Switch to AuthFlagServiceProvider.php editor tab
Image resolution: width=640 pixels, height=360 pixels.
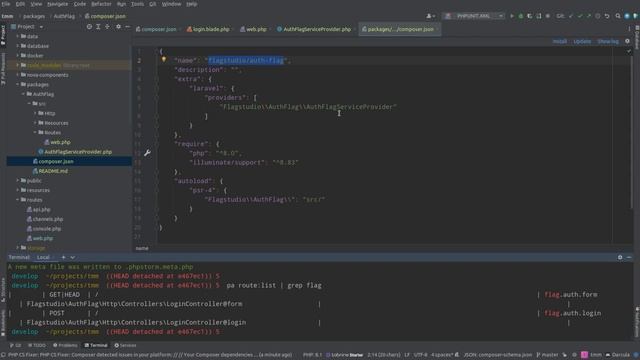pyautogui.click(x=314, y=29)
